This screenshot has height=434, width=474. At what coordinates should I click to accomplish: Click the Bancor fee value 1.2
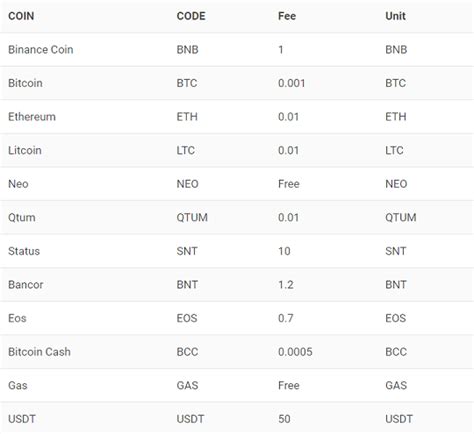point(286,285)
